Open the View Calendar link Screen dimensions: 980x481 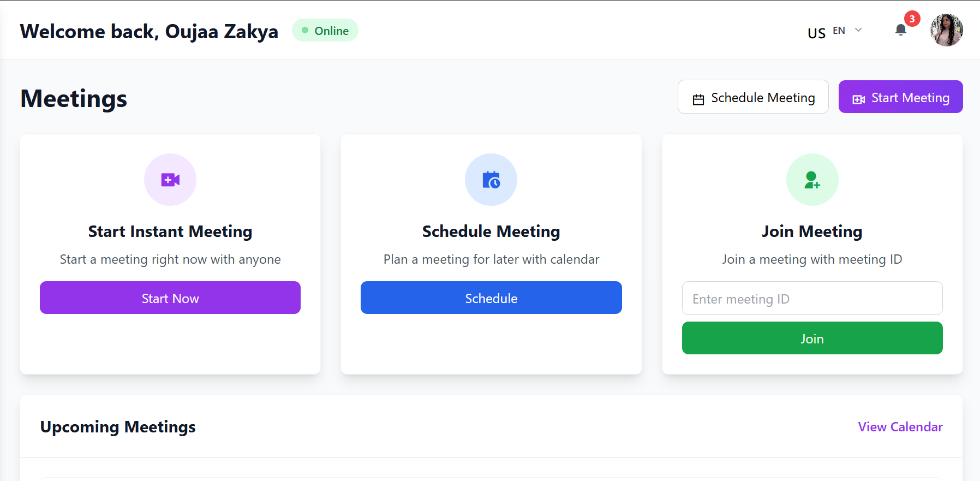click(900, 427)
